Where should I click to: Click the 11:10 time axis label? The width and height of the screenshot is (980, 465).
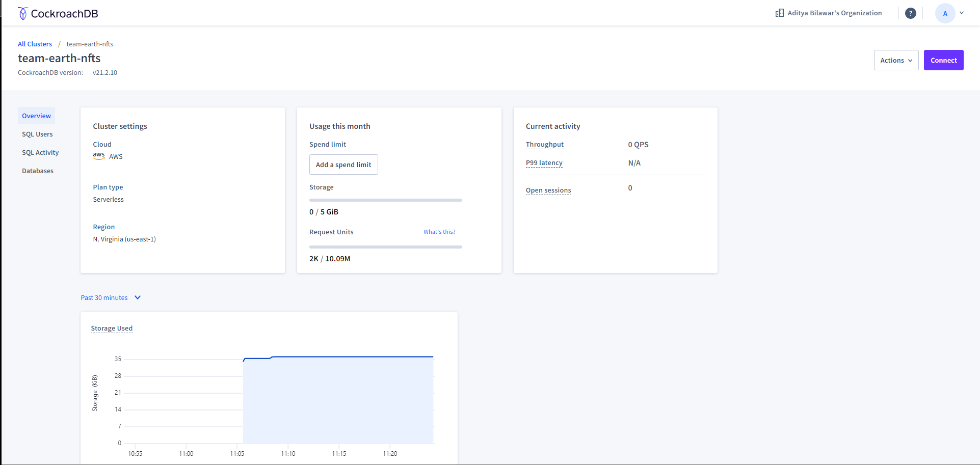(x=288, y=454)
